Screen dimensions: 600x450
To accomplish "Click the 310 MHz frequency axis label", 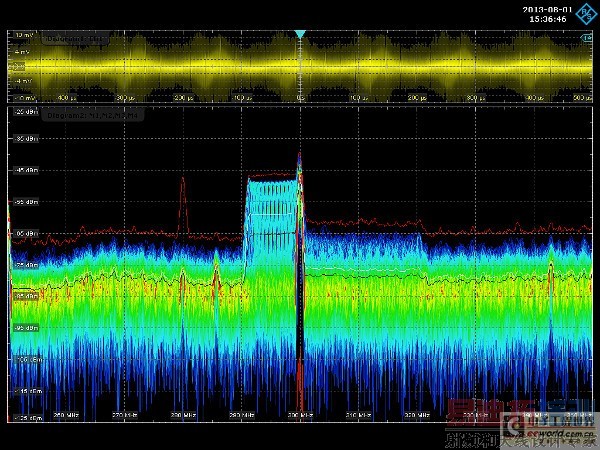I will click(x=359, y=415).
